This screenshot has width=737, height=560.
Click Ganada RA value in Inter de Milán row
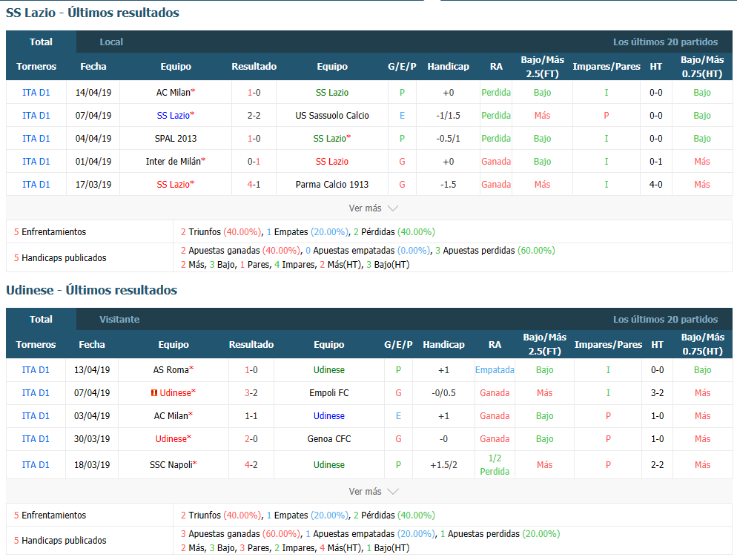click(496, 162)
